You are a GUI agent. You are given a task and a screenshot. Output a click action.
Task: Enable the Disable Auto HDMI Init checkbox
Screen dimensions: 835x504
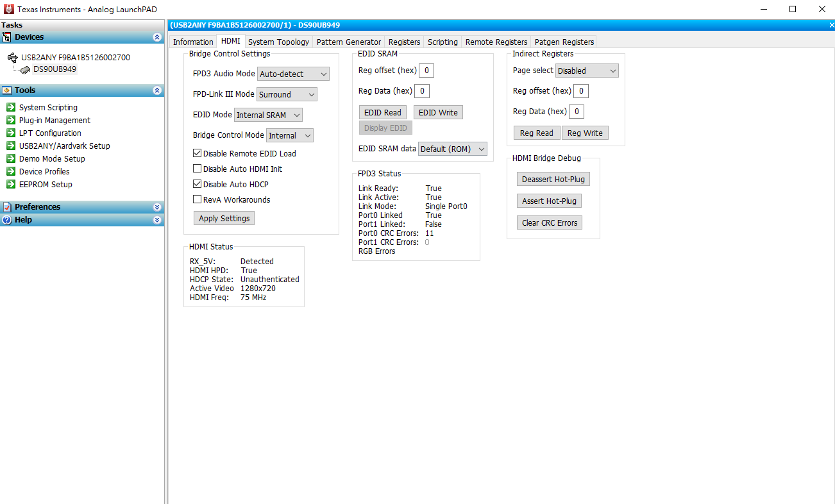(198, 169)
